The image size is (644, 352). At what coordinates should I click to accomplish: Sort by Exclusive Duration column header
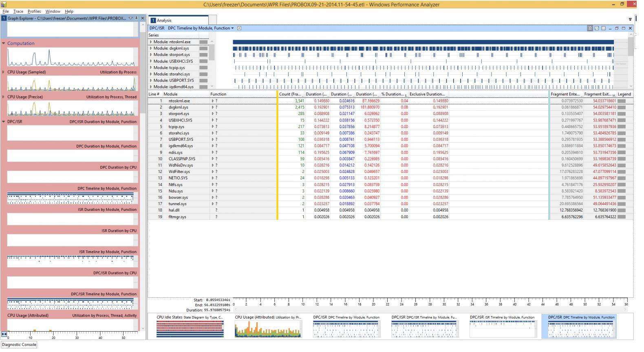coord(429,94)
